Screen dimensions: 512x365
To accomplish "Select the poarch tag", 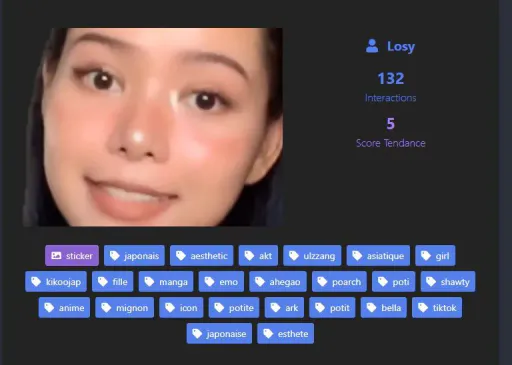I will click(x=339, y=282).
